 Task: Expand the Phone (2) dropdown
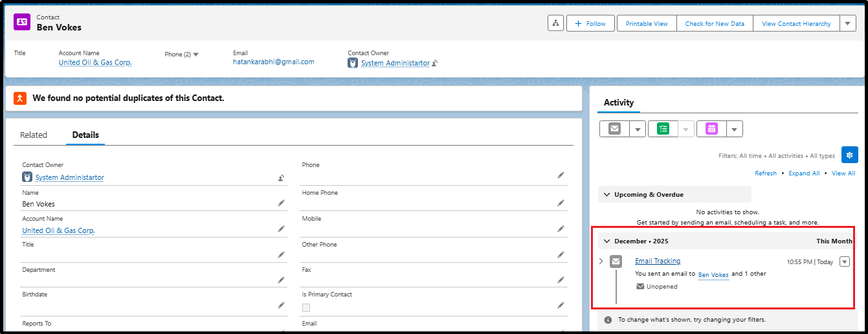click(195, 54)
